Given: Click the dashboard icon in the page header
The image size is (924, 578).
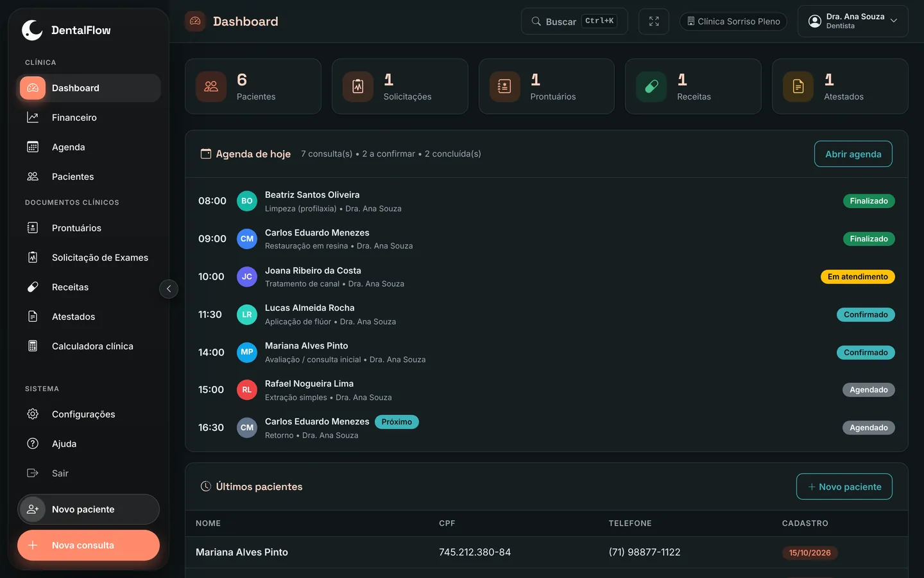Looking at the screenshot, I should point(195,21).
